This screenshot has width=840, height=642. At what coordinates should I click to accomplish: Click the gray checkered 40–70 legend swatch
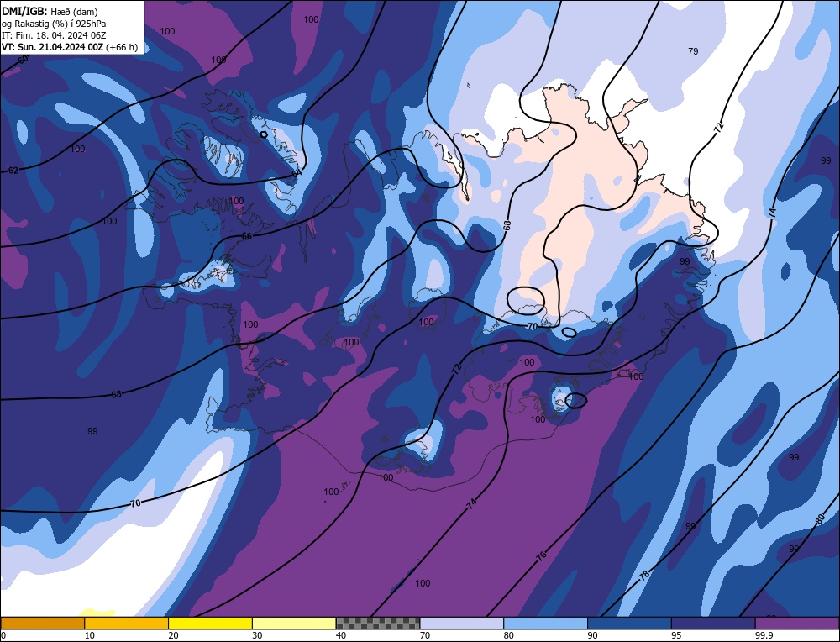(x=378, y=624)
